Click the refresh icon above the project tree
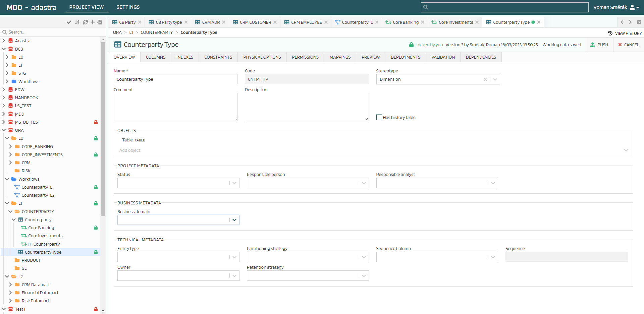Viewport: 644px width, 314px height. [x=85, y=22]
